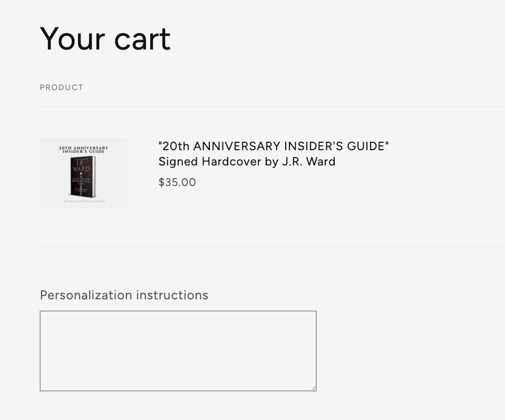The width and height of the screenshot is (505, 420).
Task: Click the gold caption at thumbnail bottom
Action: tap(84, 201)
